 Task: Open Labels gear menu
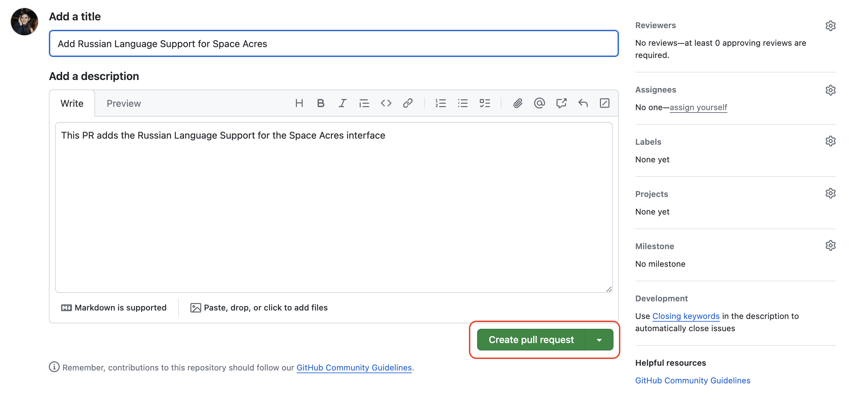tap(830, 141)
